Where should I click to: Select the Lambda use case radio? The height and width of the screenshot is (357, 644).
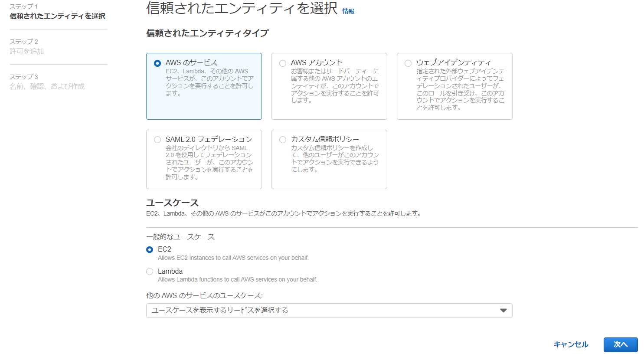click(x=150, y=272)
